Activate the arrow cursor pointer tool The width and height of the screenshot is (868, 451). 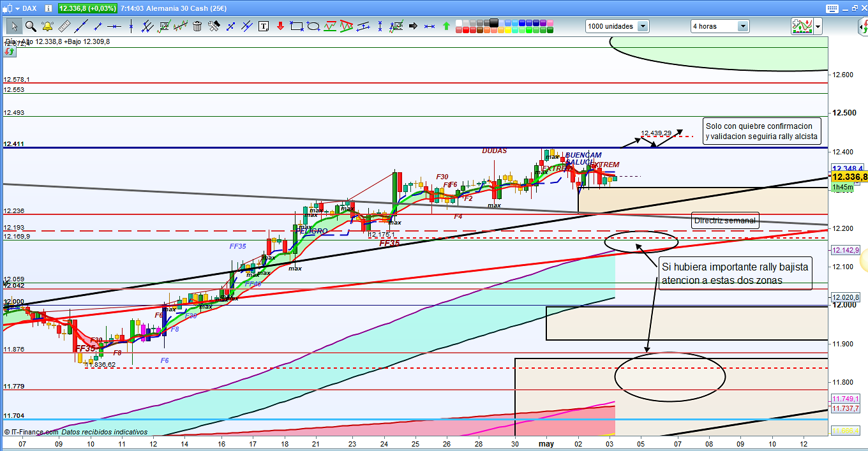coord(15,26)
